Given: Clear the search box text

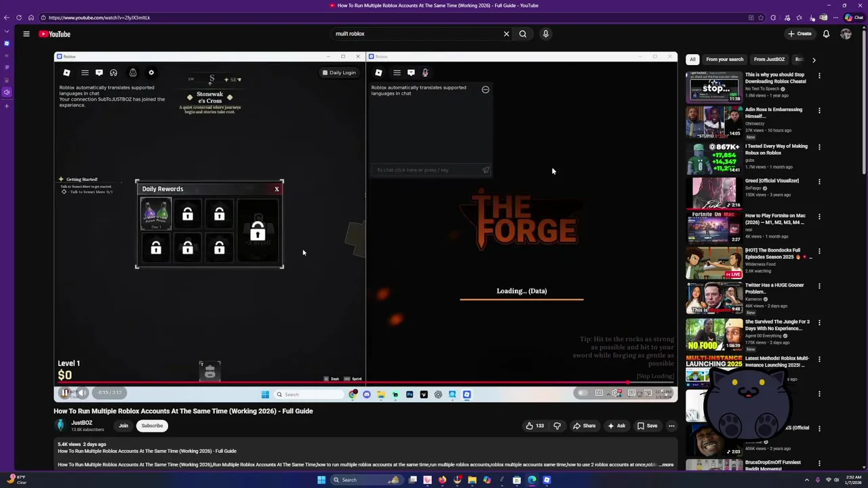Looking at the screenshot, I should pyautogui.click(x=506, y=34).
